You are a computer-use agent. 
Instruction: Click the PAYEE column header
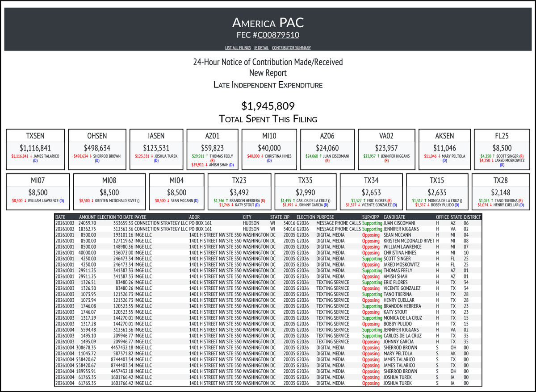coord(141,217)
